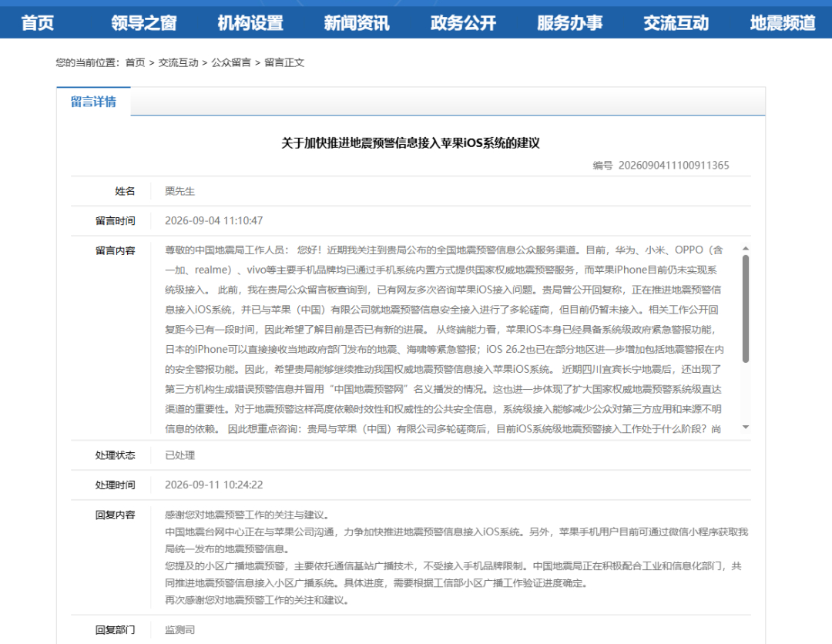The height and width of the screenshot is (644, 832).
Task: Select the 留言详情 tab
Action: tap(93, 102)
